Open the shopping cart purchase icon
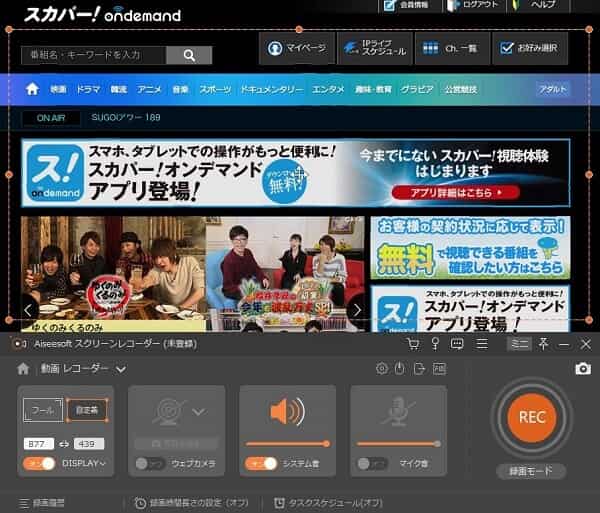 pyautogui.click(x=413, y=344)
